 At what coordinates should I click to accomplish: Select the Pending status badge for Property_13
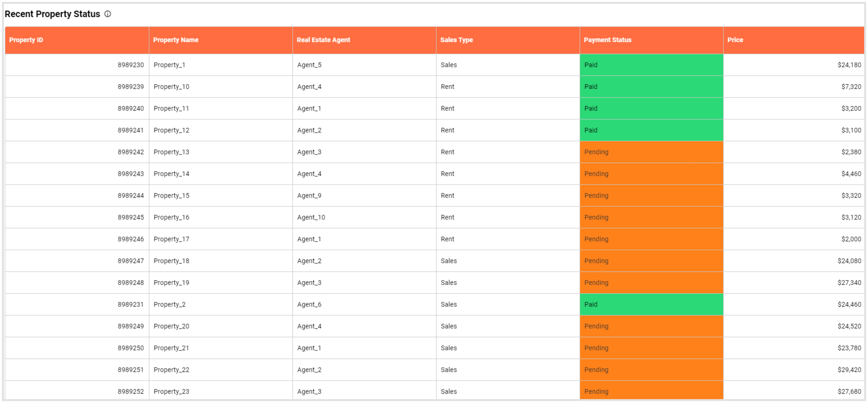coord(651,152)
